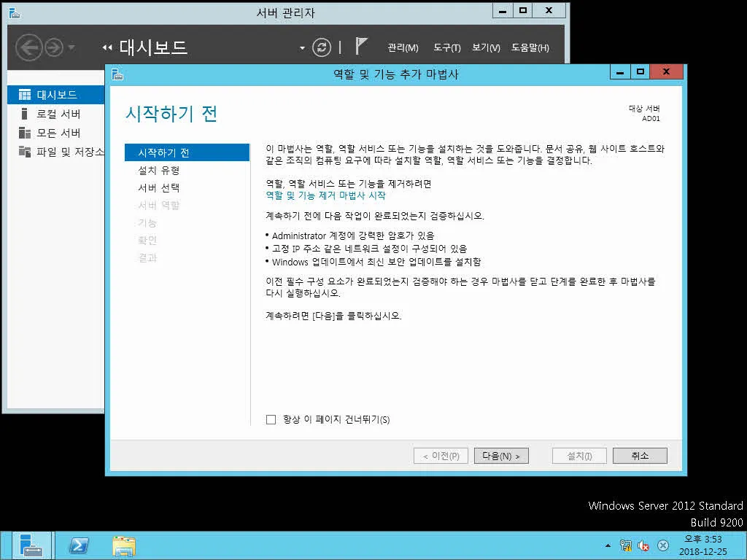The image size is (747, 560).
Task: Unmute the volume in the system tray
Action: 643,545
